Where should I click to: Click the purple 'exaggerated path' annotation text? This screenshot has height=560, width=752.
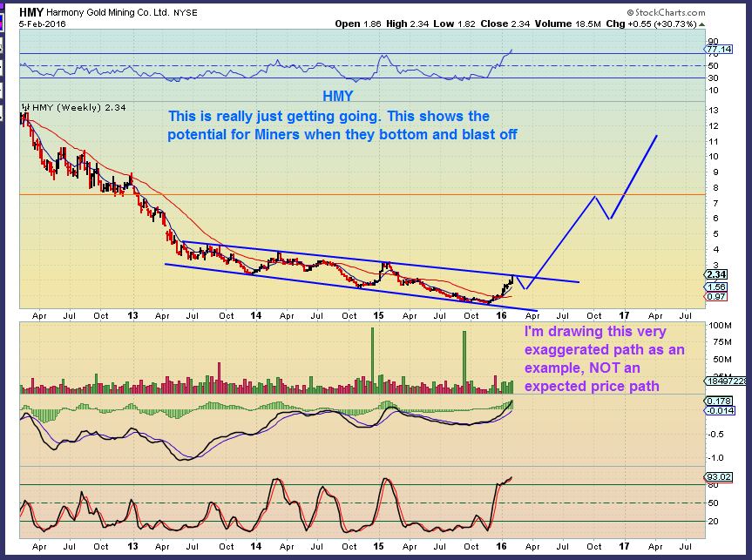coord(604,358)
